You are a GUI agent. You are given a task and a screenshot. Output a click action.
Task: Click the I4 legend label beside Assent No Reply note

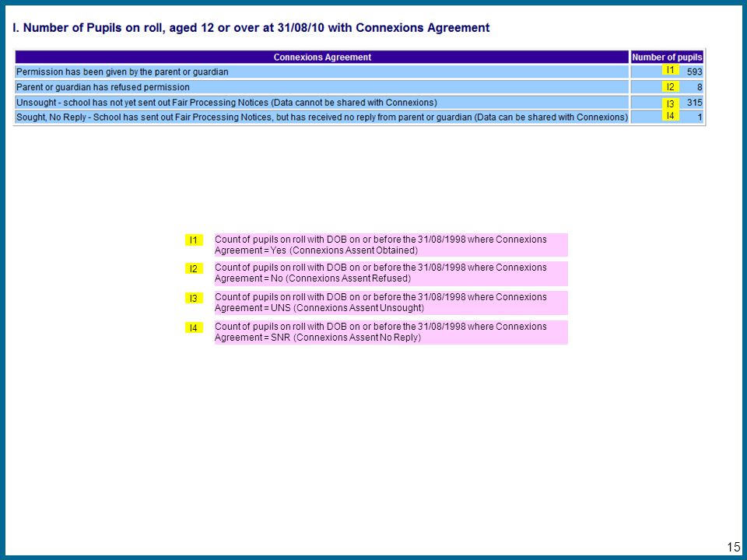(x=194, y=328)
